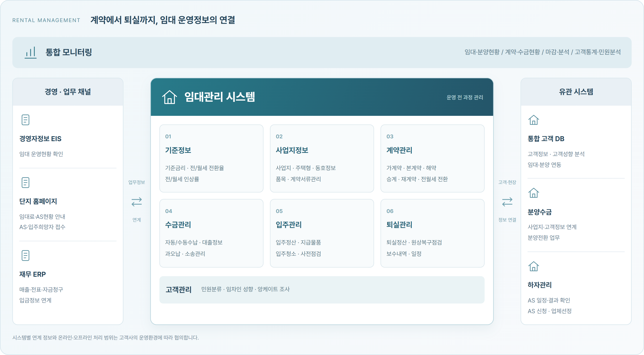This screenshot has height=355, width=644.
Task: Click the 통합 고객 DB title
Action: click(x=546, y=139)
